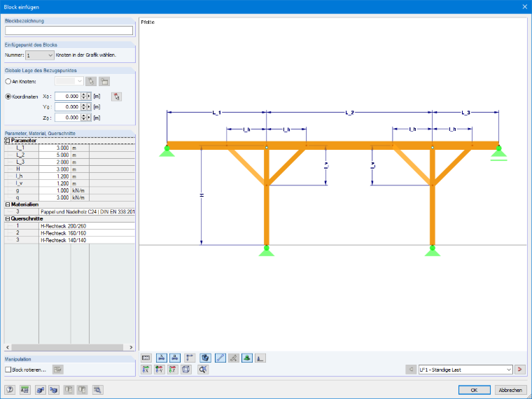This screenshot has width=532, height=399.
Task: Click the g value 1.000 kN/m cell
Action: point(55,190)
